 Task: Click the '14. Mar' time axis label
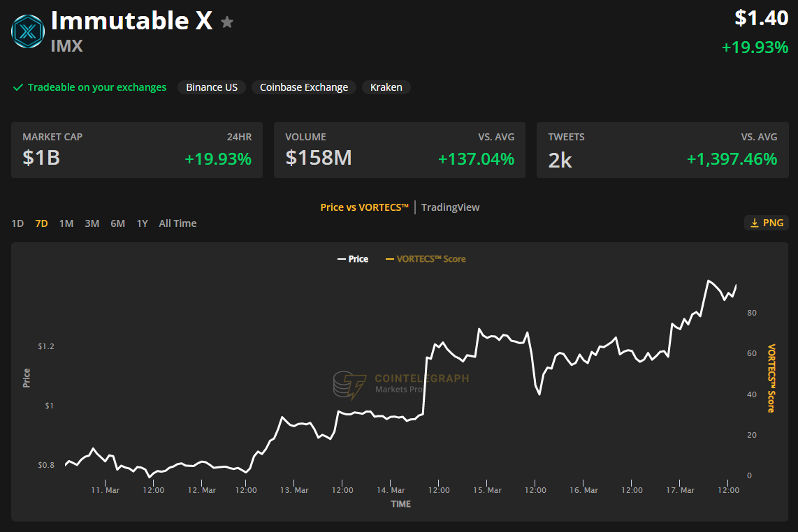pyautogui.click(x=391, y=490)
